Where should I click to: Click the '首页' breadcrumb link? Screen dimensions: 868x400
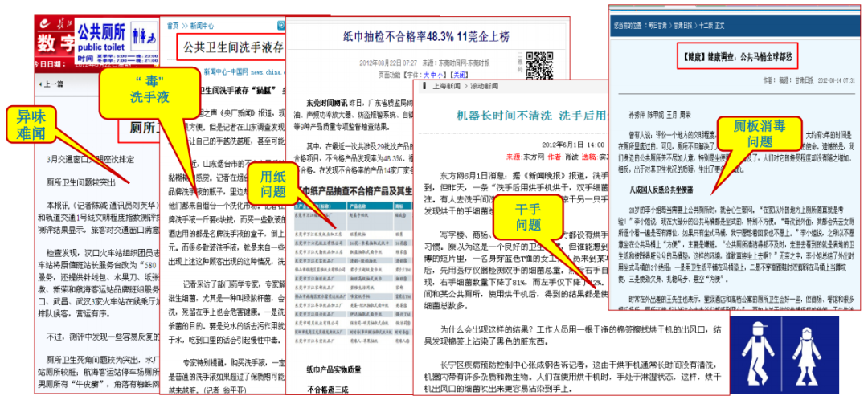[172, 26]
